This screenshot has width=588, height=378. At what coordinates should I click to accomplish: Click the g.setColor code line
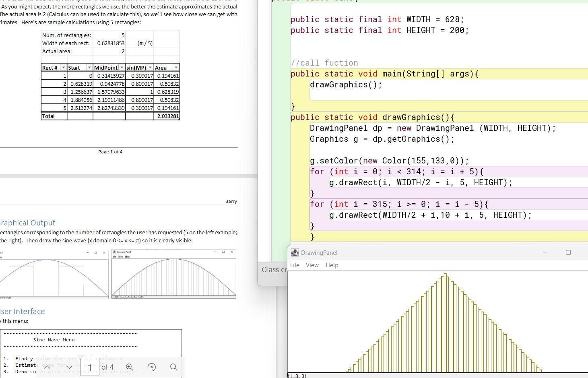389,161
